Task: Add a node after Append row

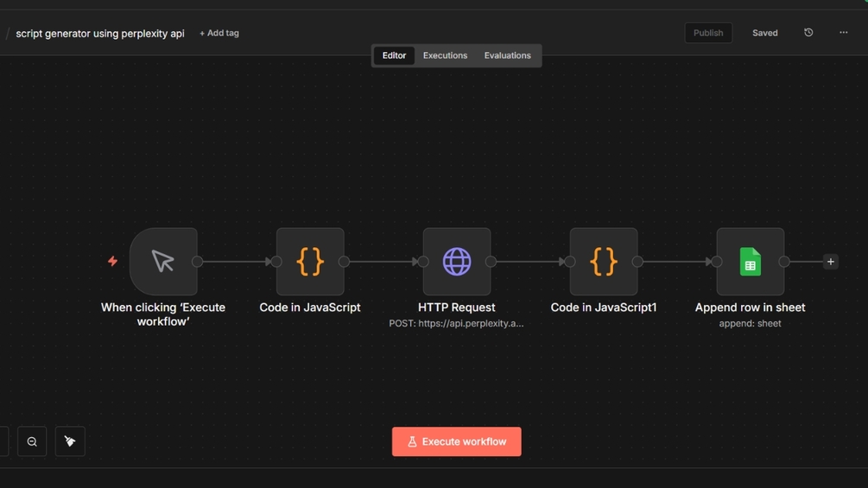Action: click(x=831, y=262)
